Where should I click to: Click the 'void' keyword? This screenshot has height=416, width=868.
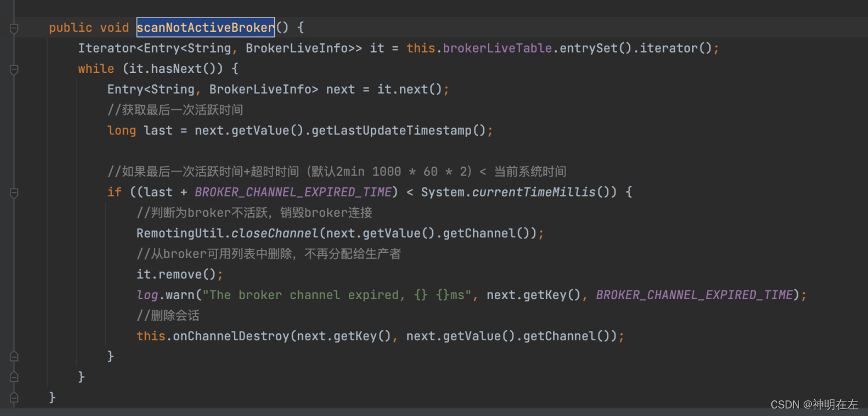(114, 27)
